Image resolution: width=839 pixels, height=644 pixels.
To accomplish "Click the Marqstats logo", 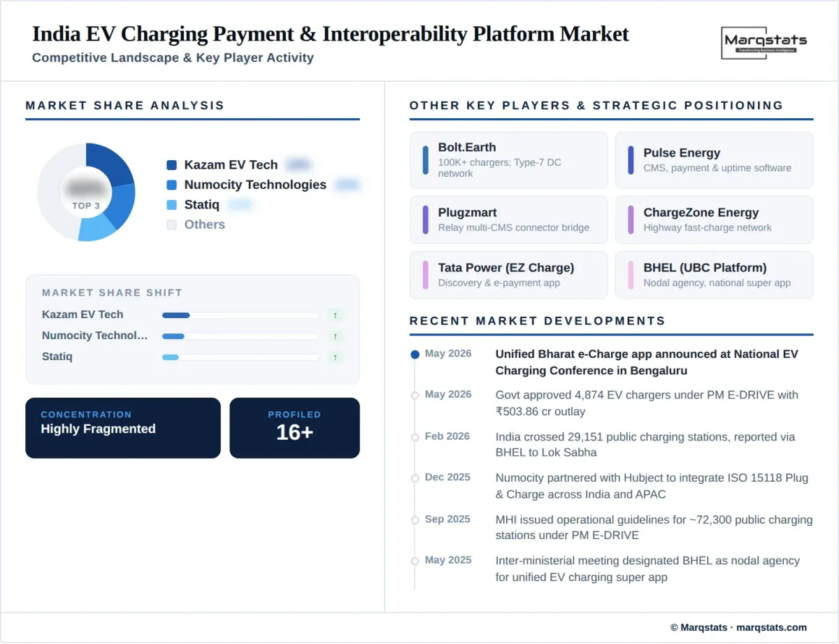I will pyautogui.click(x=764, y=43).
